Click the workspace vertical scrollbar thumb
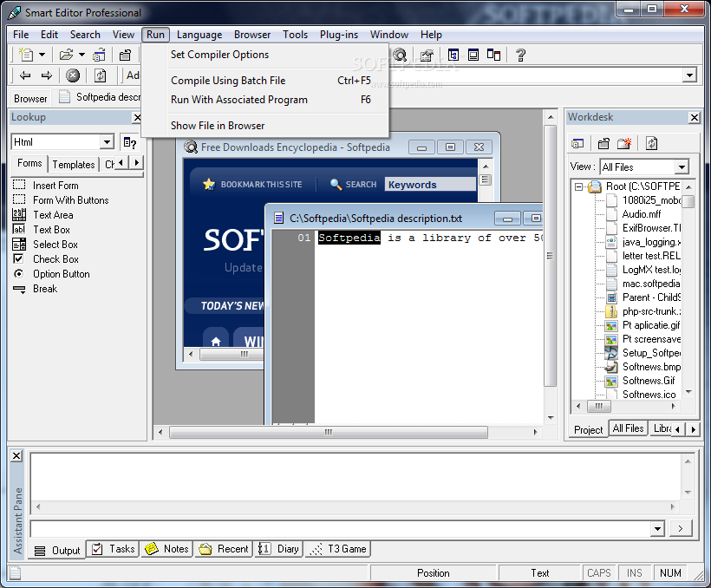 click(x=550, y=256)
